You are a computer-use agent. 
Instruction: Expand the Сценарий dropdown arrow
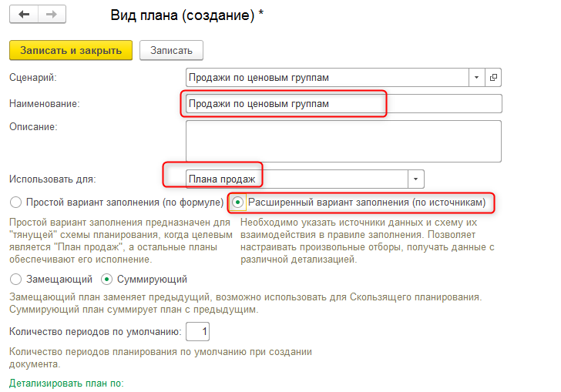click(x=477, y=78)
